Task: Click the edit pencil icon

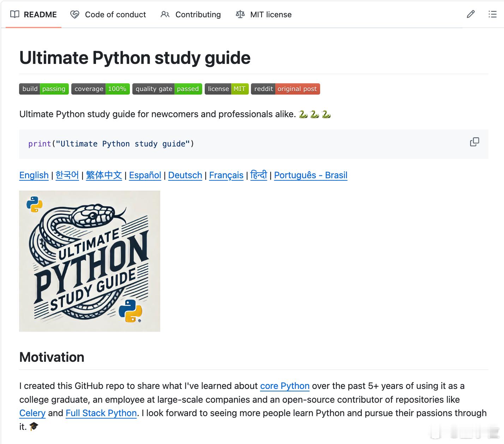Action: tap(470, 14)
